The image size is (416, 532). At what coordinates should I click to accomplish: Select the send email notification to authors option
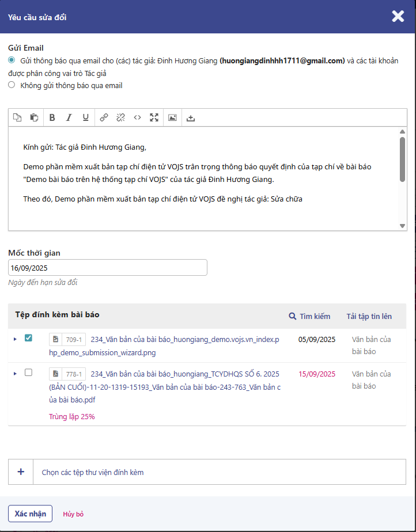click(x=12, y=60)
